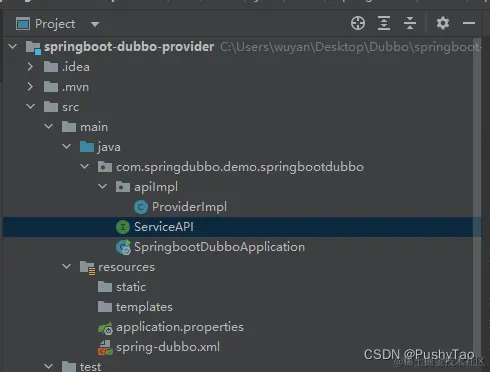The width and height of the screenshot is (490, 372).
Task: Click the Project view window icon
Action: tap(23, 24)
